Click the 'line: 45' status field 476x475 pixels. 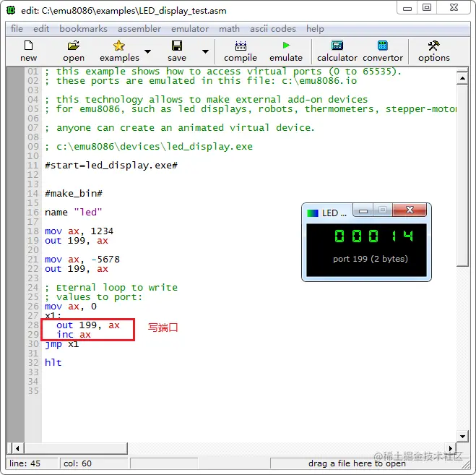32,463
